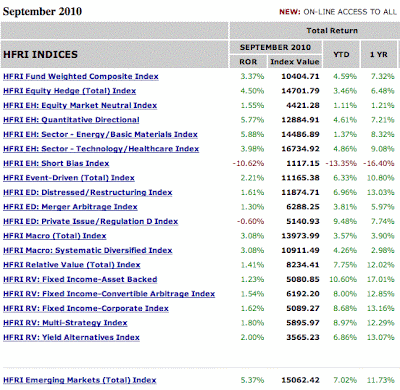Open HFRI Equity Hedge (Total) Index link
The image size is (400, 390).
(x=70, y=91)
